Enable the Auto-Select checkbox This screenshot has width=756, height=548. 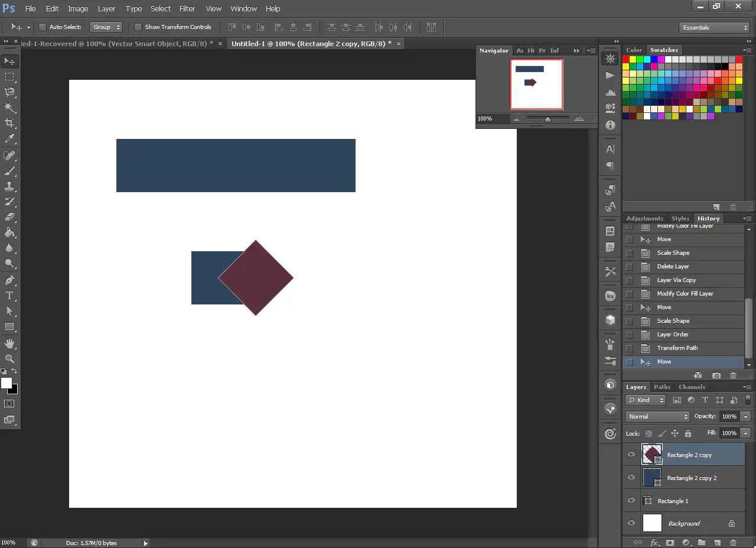(x=43, y=27)
